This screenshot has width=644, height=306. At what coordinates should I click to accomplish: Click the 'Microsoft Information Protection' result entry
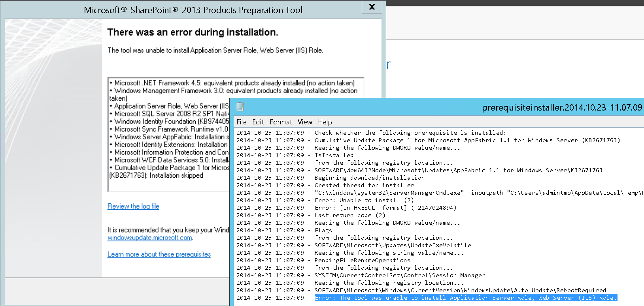tap(169, 152)
